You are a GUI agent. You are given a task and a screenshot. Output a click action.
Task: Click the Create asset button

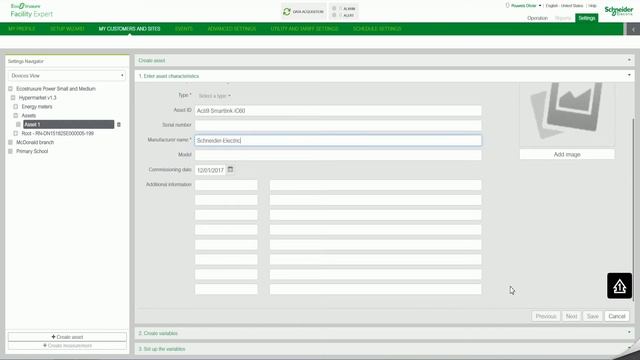coord(67,337)
